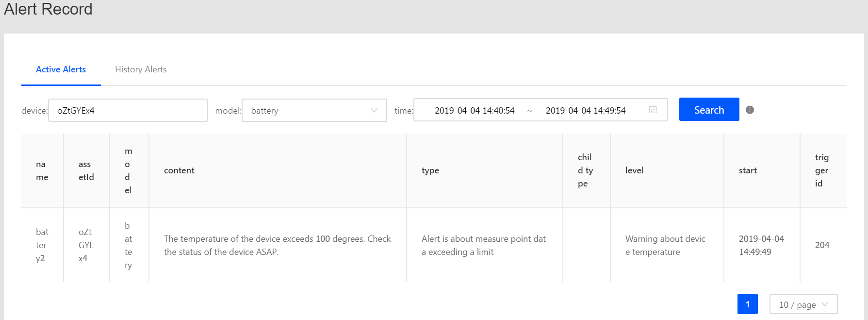Expand the 10 / page size selector

click(x=803, y=304)
